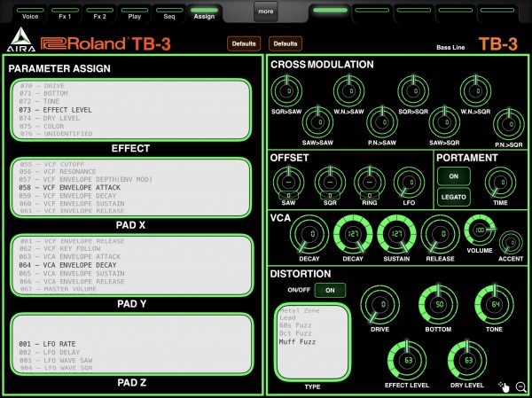Open the Fx 2 tab
532x398 pixels.
(99, 13)
